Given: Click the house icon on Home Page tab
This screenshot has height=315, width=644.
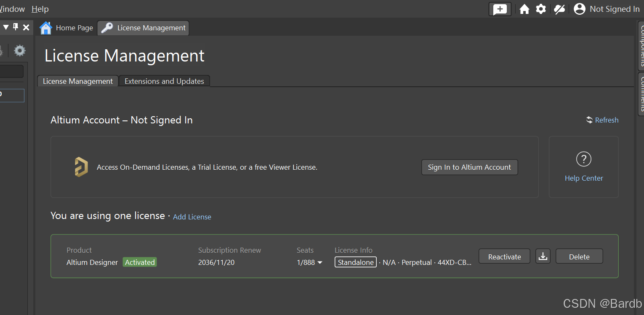Looking at the screenshot, I should (x=46, y=28).
